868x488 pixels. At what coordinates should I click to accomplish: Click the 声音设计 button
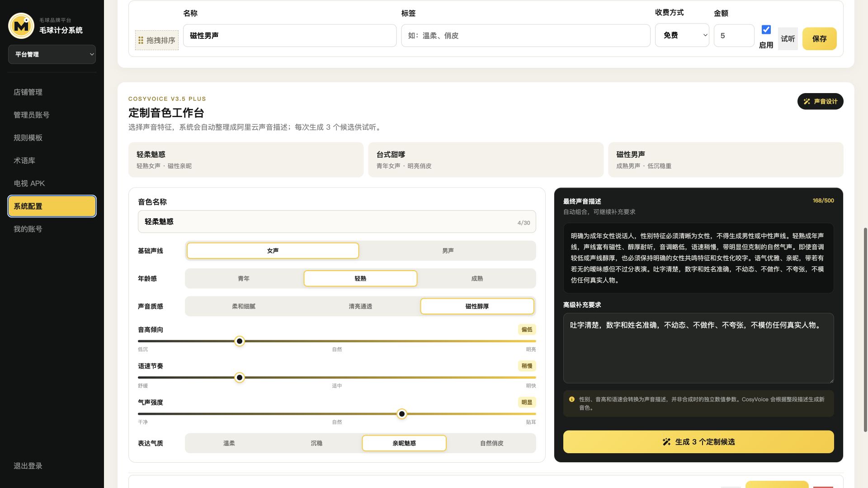820,102
